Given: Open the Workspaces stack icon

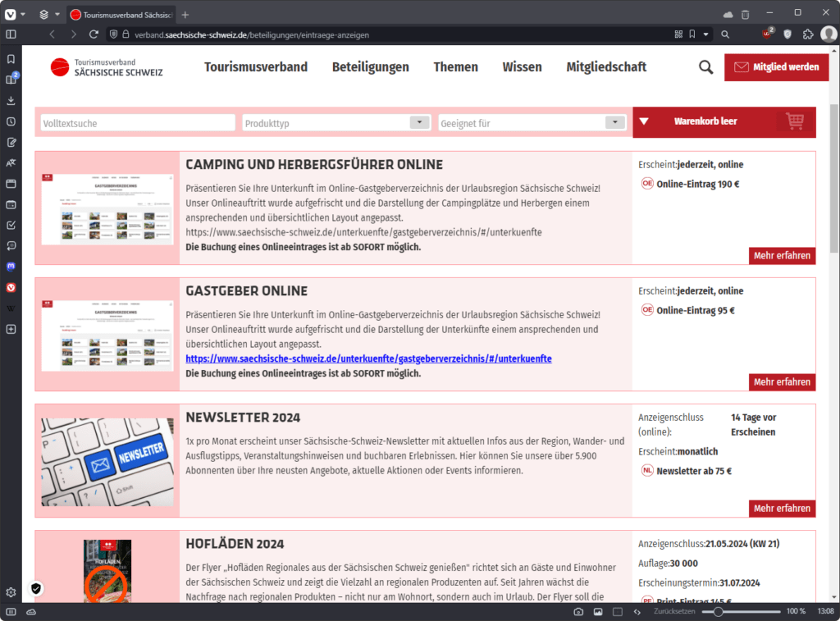Looking at the screenshot, I should point(44,15).
